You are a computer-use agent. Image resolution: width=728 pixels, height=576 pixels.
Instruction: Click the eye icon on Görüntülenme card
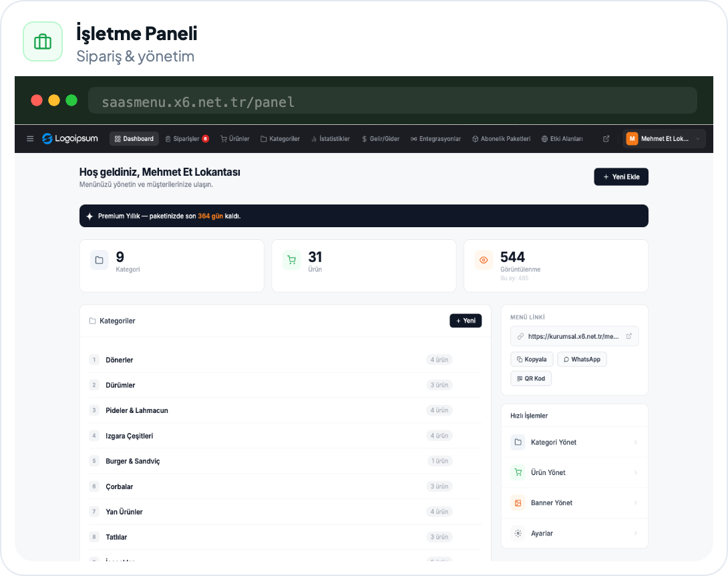484,260
